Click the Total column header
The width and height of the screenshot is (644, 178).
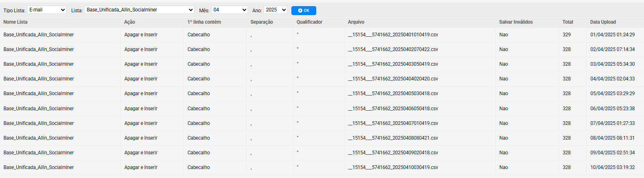[568, 22]
